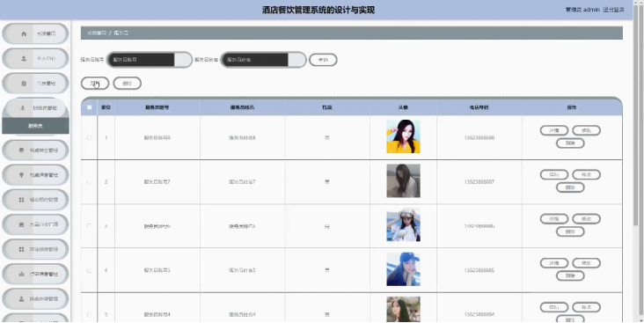Click the 新增 add button
The image size is (644, 323).
click(95, 84)
